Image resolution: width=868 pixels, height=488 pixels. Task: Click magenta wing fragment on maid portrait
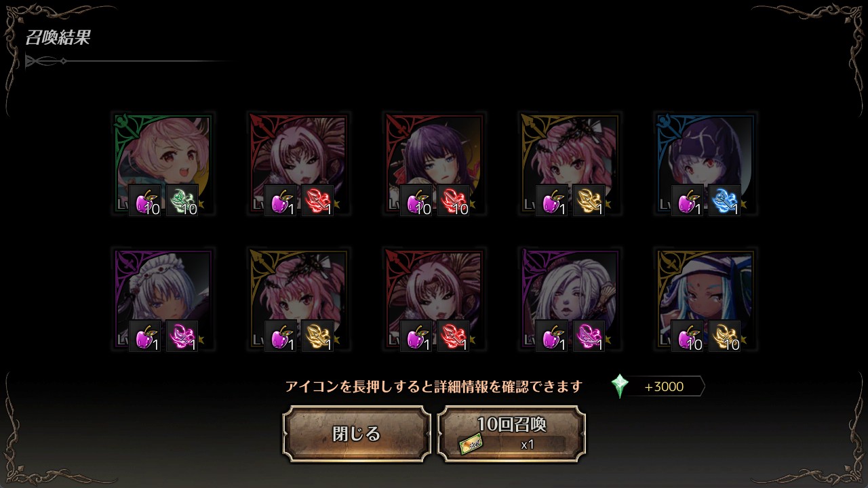point(182,336)
